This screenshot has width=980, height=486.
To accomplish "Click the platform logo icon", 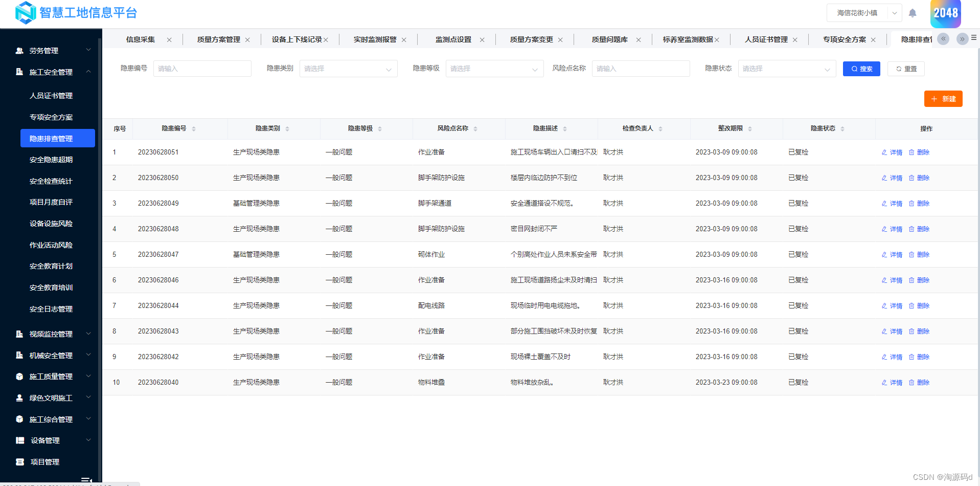I will tap(26, 13).
